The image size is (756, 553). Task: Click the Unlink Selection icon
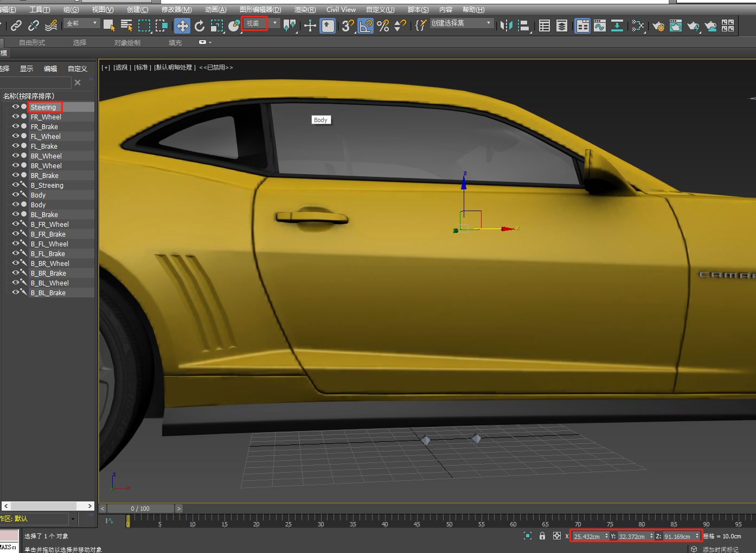(34, 26)
